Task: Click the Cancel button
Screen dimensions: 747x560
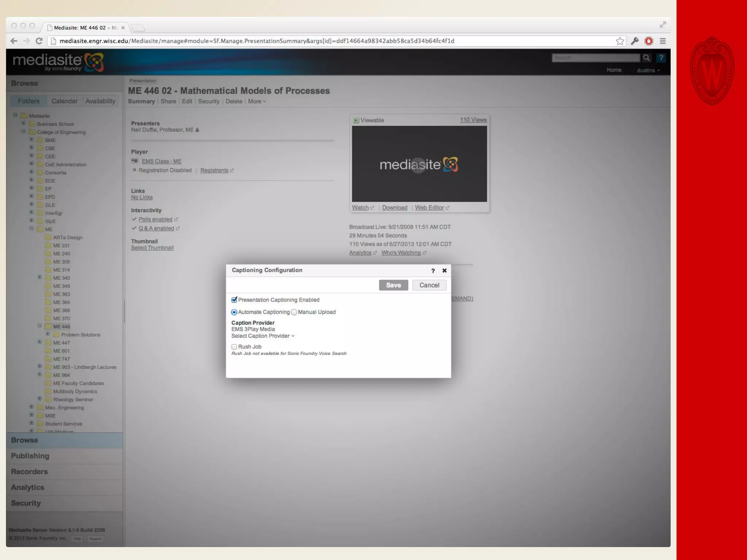Action: pos(429,285)
